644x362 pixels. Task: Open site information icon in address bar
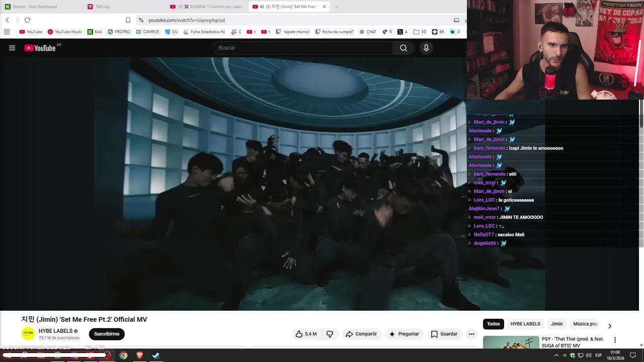pos(141,20)
